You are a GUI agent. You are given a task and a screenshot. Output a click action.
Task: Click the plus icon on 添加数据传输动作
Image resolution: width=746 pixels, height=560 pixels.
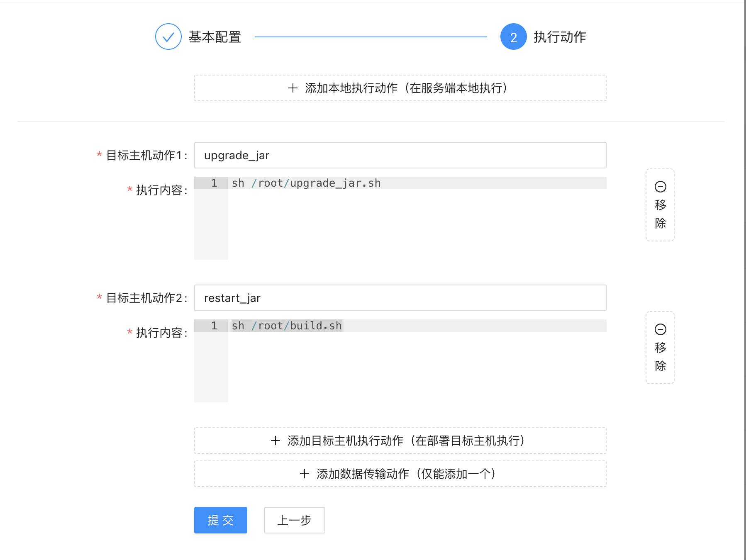[x=304, y=473]
